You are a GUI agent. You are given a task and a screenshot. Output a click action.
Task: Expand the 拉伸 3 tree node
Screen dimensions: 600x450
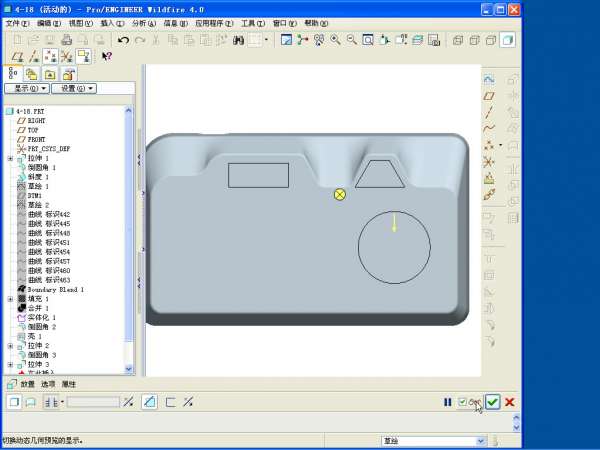tap(10, 365)
